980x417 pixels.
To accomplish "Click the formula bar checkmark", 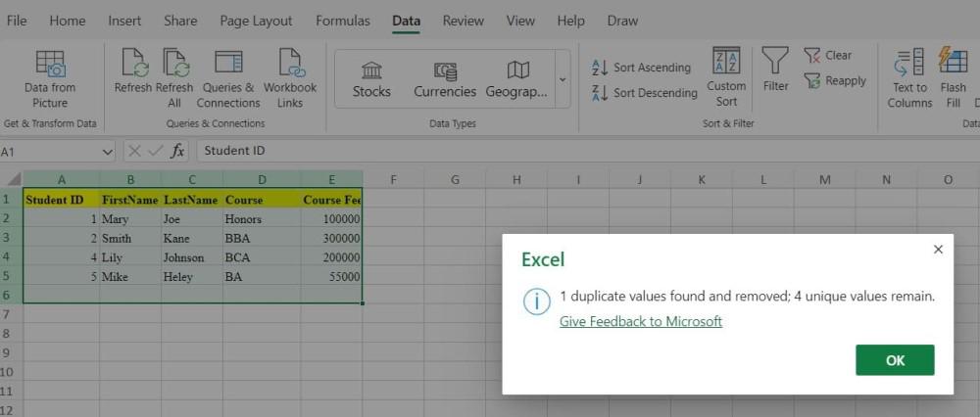I will (x=156, y=151).
